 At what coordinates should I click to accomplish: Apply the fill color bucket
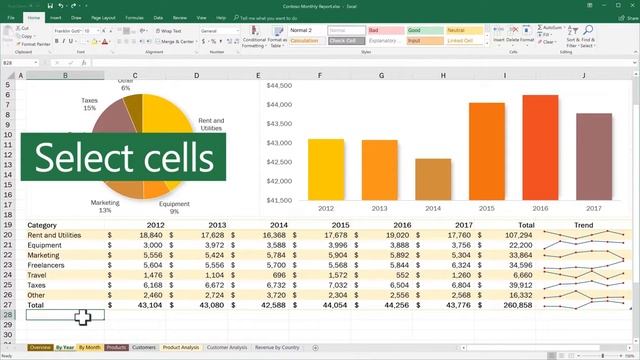point(94,41)
